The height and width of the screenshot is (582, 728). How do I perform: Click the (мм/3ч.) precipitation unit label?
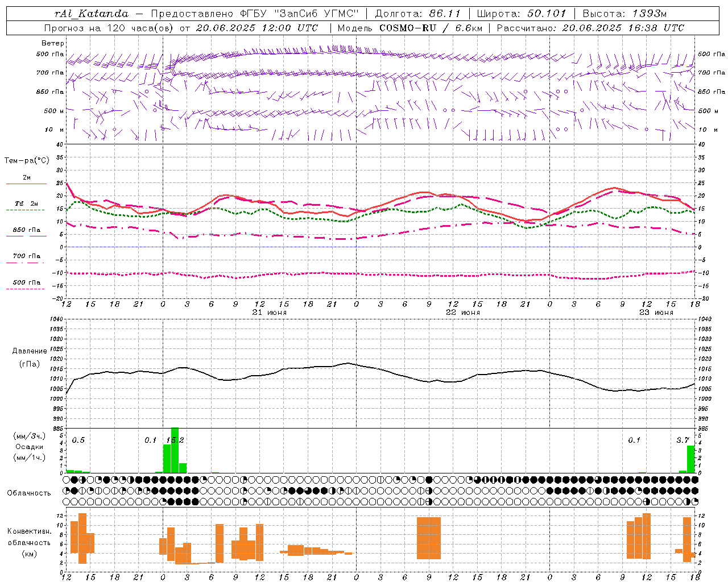[x=30, y=436]
